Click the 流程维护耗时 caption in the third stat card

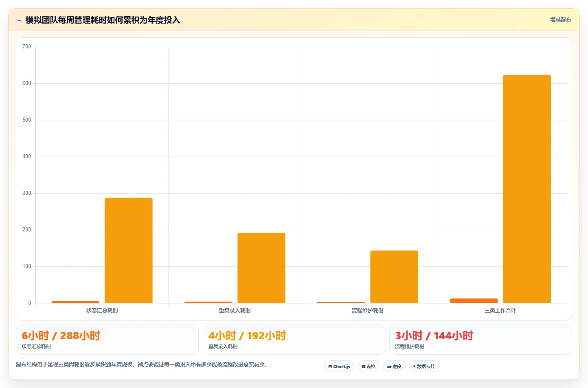point(410,347)
